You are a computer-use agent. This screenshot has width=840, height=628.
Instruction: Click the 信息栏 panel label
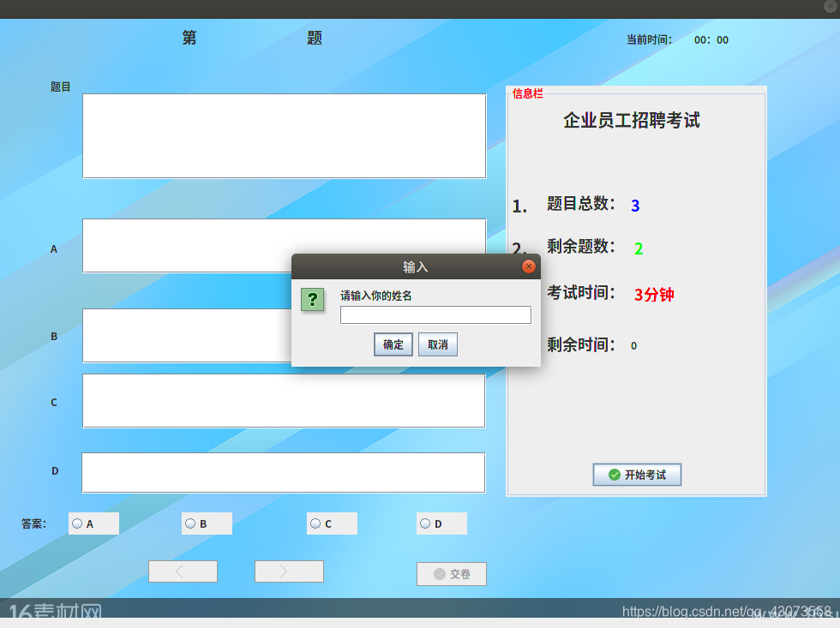[x=528, y=93]
